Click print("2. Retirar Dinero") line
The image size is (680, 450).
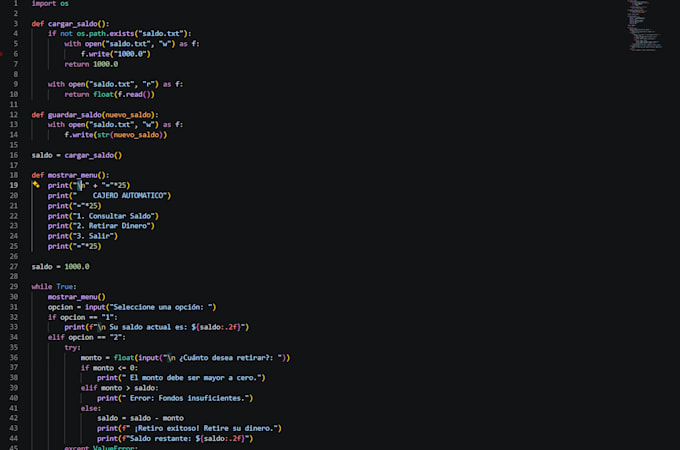pyautogui.click(x=101, y=226)
